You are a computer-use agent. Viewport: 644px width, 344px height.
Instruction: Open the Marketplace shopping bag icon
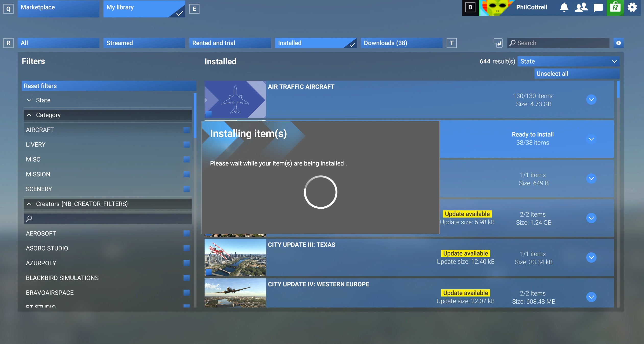point(615,8)
